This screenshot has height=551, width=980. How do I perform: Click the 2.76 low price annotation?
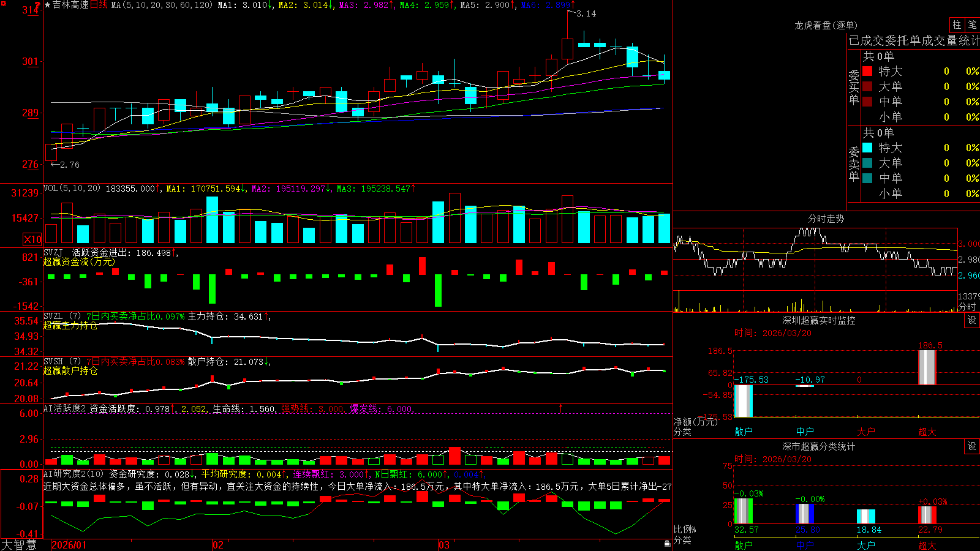pos(70,165)
